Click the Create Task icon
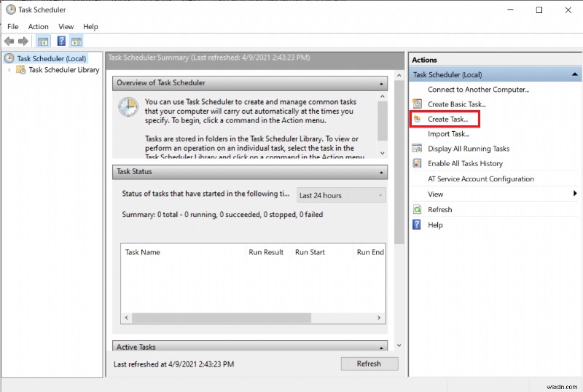The width and height of the screenshot is (583, 392). coord(417,119)
